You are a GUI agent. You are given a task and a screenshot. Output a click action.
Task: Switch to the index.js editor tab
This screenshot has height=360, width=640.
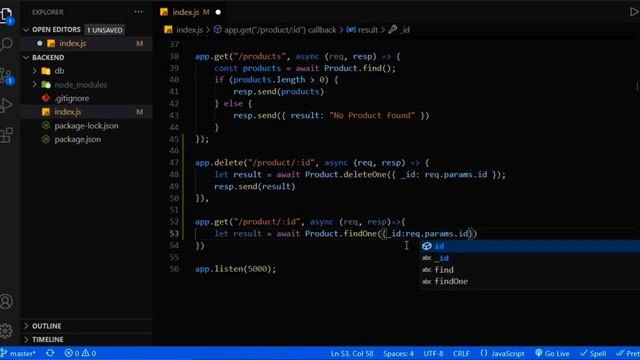[185, 12]
